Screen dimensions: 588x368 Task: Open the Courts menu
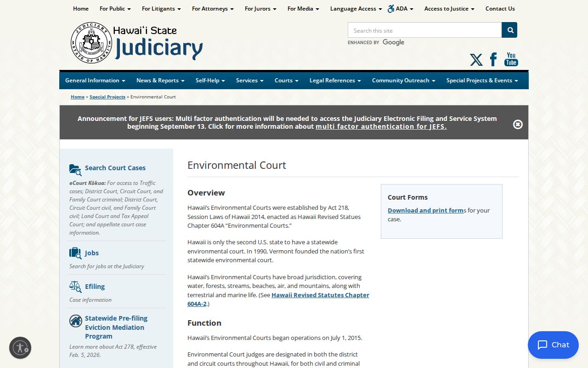(x=287, y=80)
